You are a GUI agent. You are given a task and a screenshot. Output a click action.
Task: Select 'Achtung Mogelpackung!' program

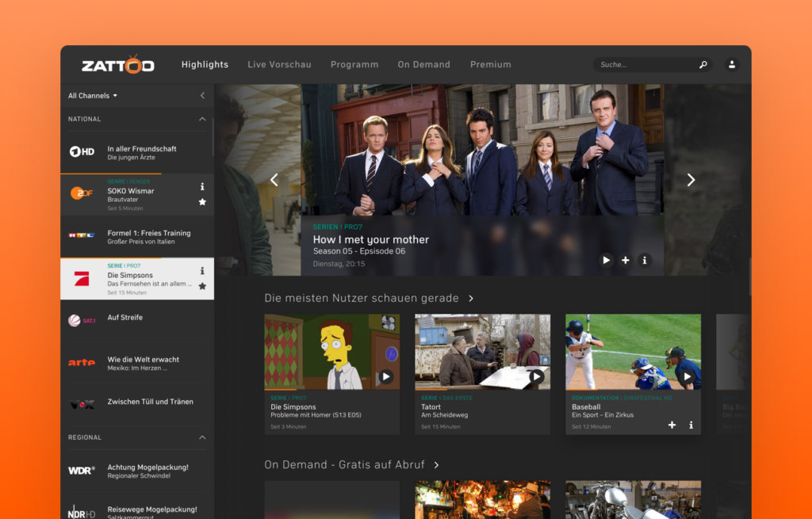(147, 467)
